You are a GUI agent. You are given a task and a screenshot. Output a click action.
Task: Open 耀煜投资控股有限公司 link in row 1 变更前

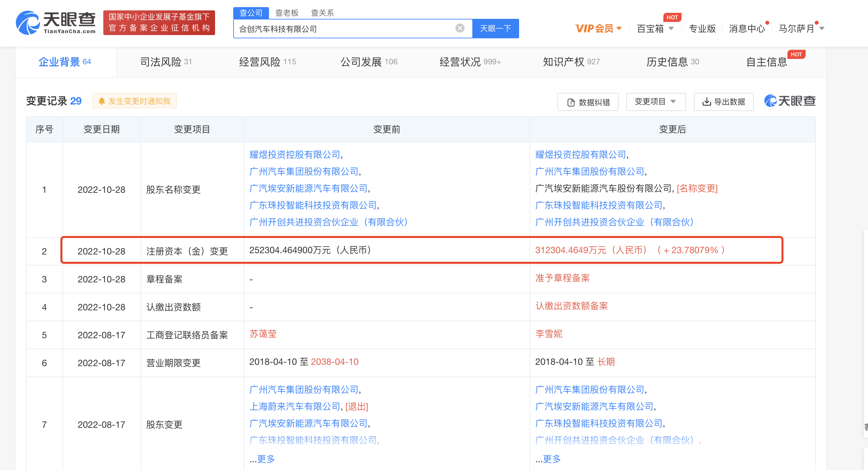(x=295, y=155)
